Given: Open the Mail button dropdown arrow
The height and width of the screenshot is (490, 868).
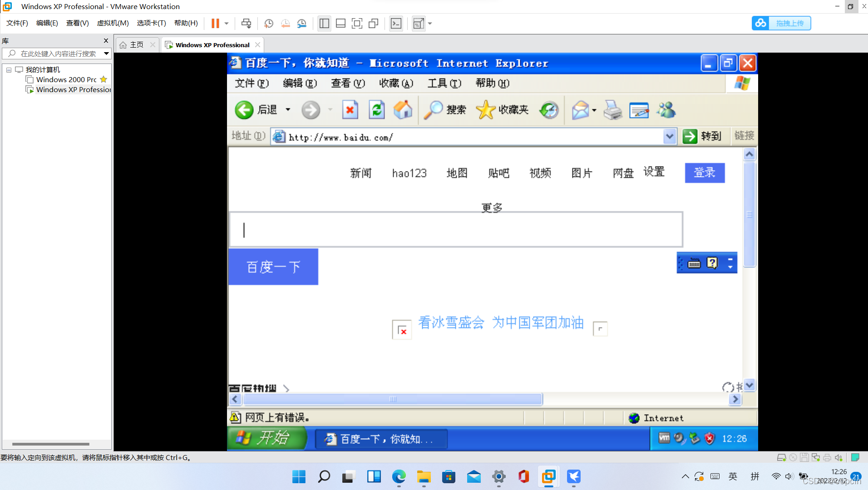Looking at the screenshot, I should tap(594, 110).
